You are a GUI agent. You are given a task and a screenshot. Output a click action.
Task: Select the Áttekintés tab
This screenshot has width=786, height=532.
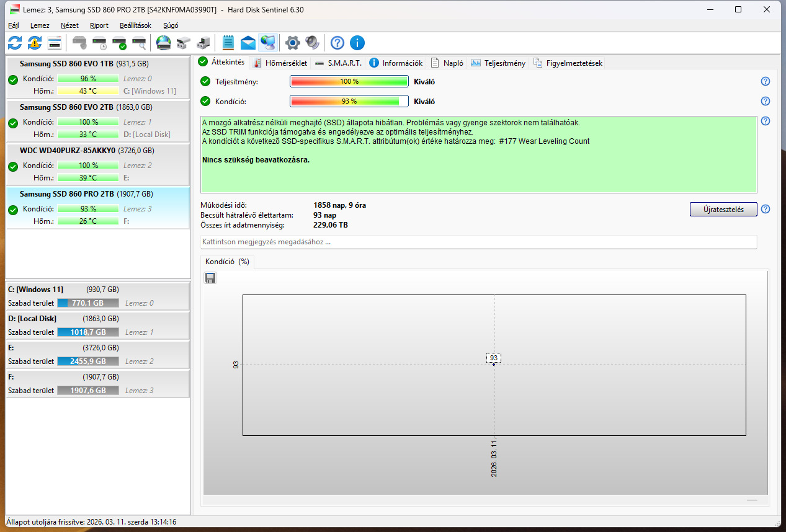[x=221, y=62]
